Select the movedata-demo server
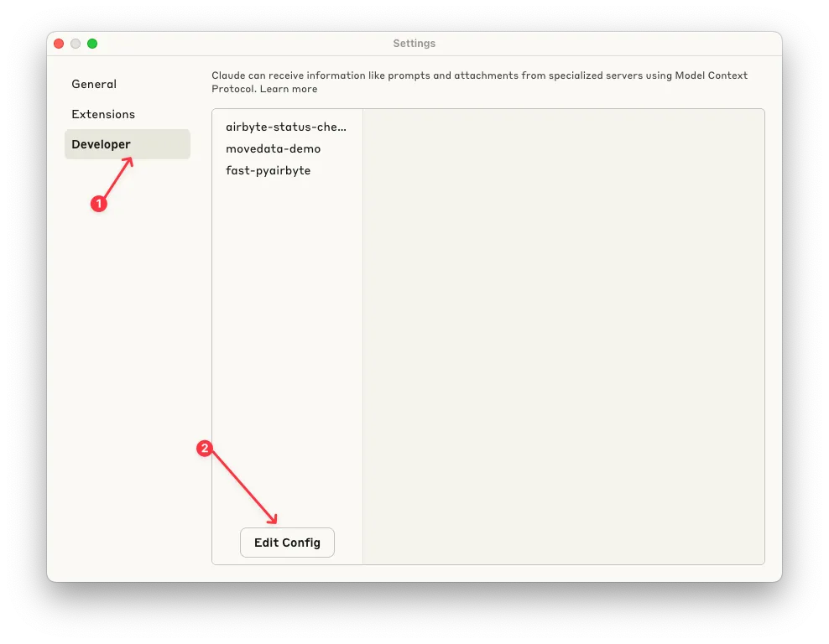 (274, 148)
